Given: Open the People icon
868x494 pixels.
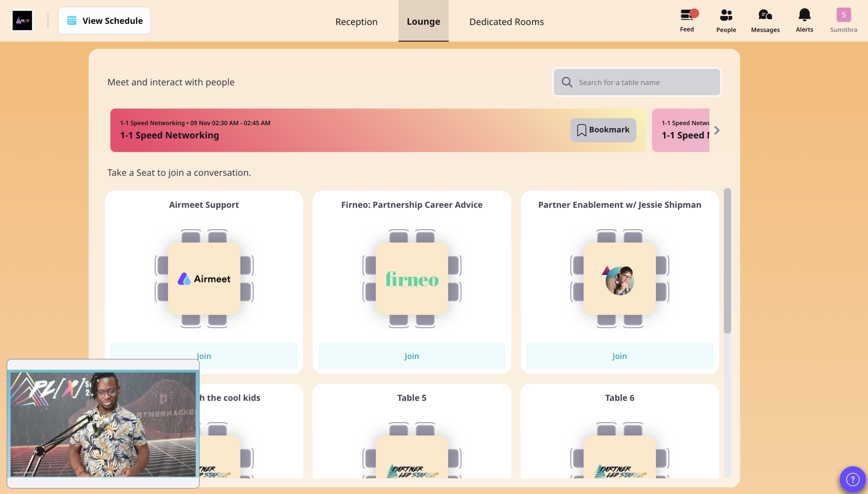Looking at the screenshot, I should [x=726, y=20].
